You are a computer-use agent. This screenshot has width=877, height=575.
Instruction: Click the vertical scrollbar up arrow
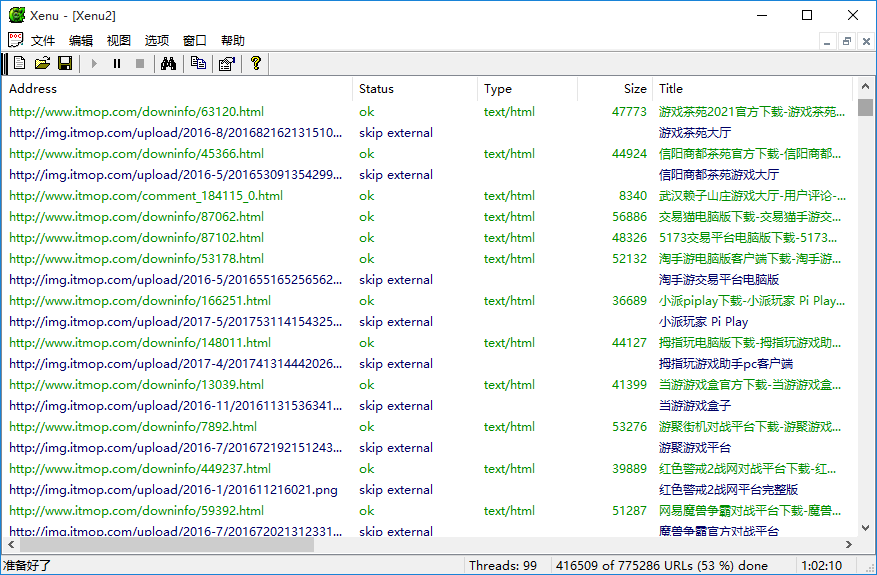pyautogui.click(x=865, y=87)
